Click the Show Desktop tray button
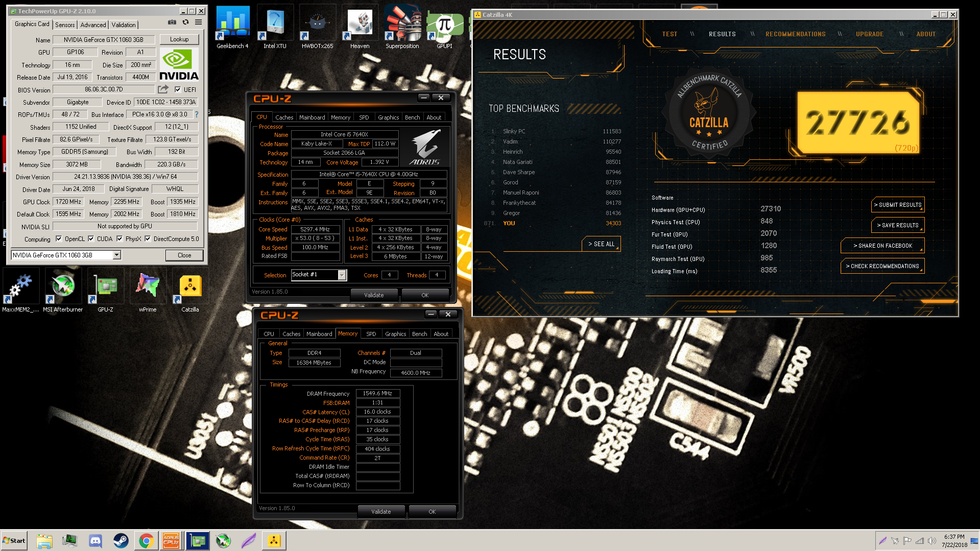The width and height of the screenshot is (980, 551). pyautogui.click(x=974, y=540)
